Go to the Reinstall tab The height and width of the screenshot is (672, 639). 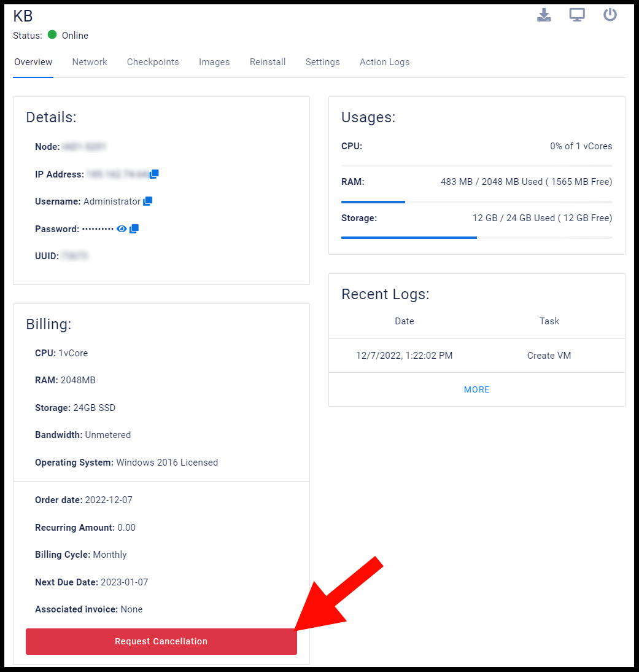268,62
